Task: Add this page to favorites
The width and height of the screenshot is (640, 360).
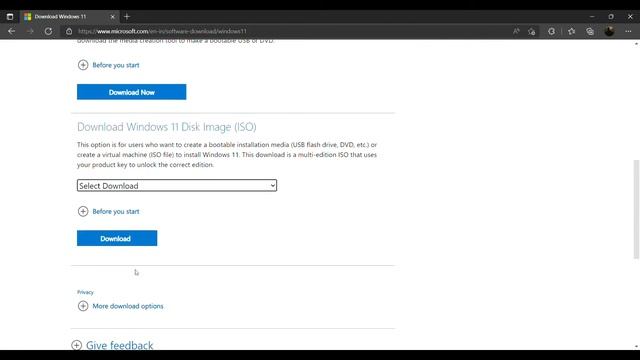Action: point(531,31)
